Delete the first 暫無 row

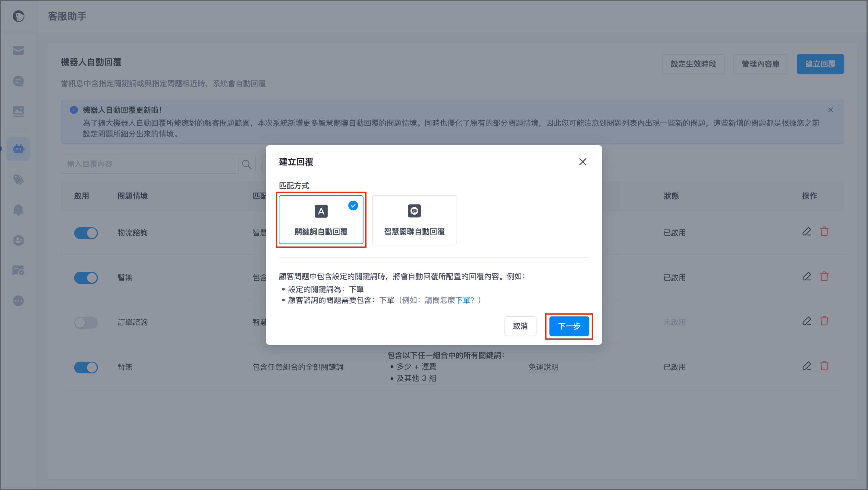point(824,277)
